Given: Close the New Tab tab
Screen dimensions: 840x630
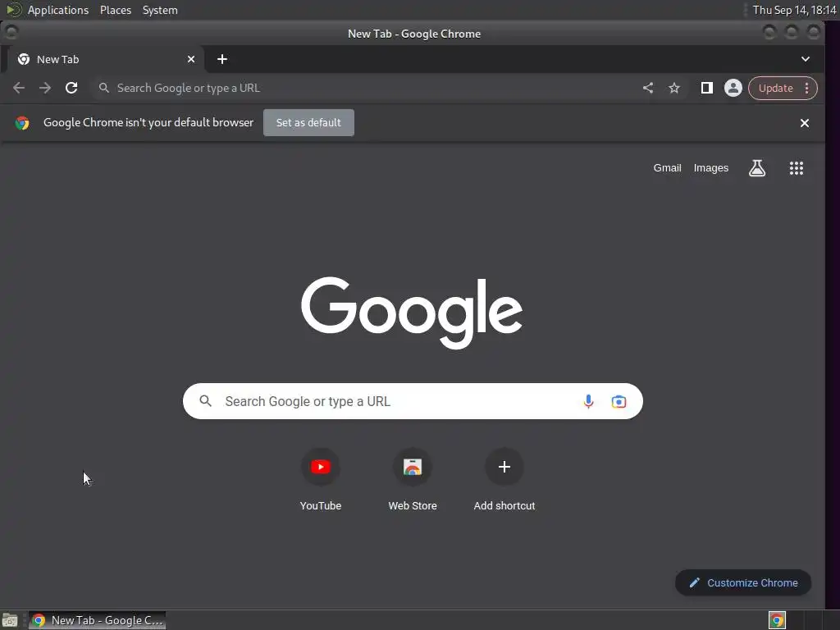Looking at the screenshot, I should point(190,59).
